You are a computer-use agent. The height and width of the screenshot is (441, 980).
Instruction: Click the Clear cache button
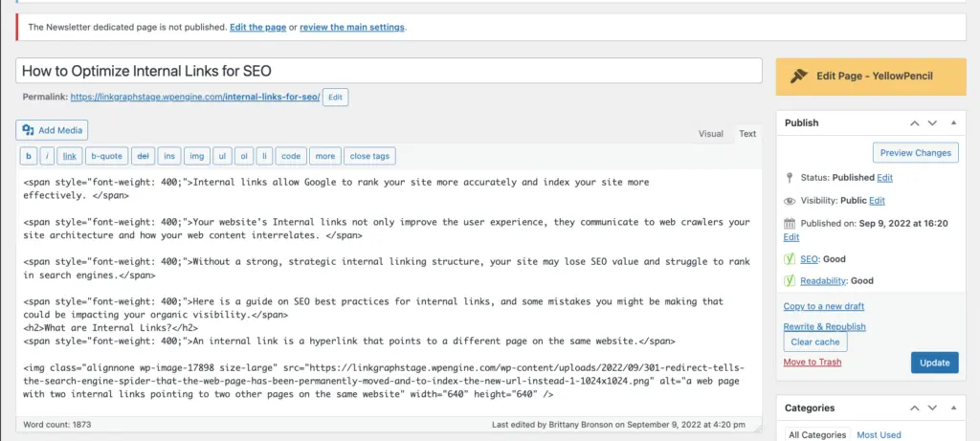coord(815,342)
